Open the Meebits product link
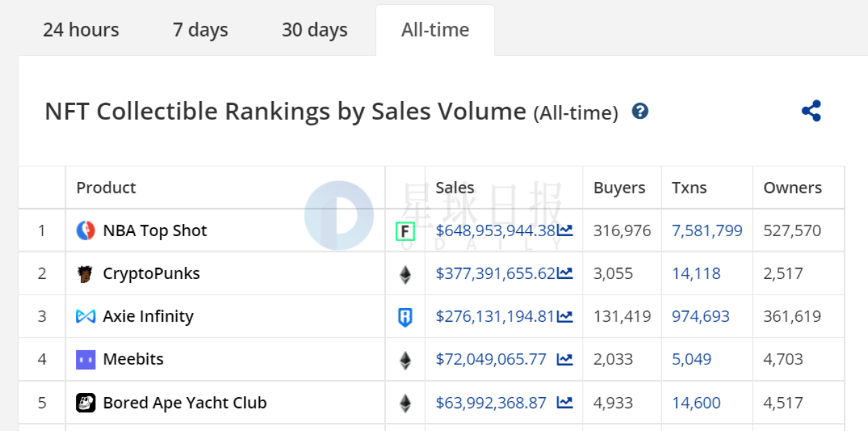Viewport: 868px width, 431px height. 133,359
